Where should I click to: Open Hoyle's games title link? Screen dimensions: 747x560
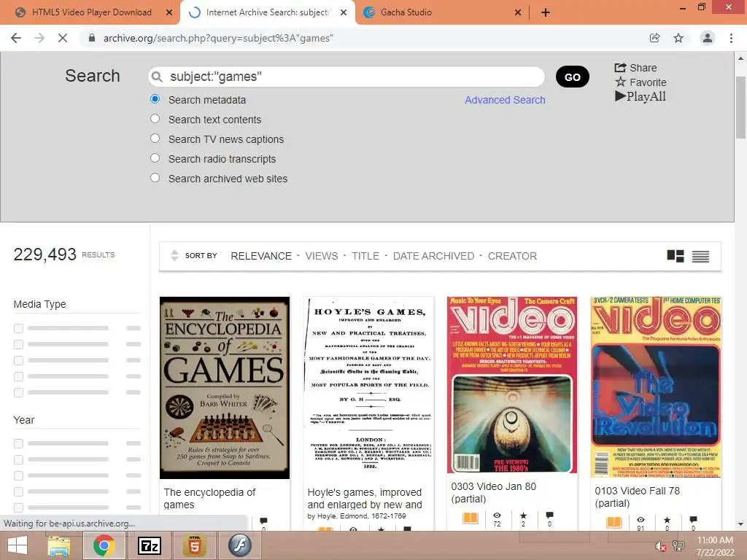[x=365, y=498]
